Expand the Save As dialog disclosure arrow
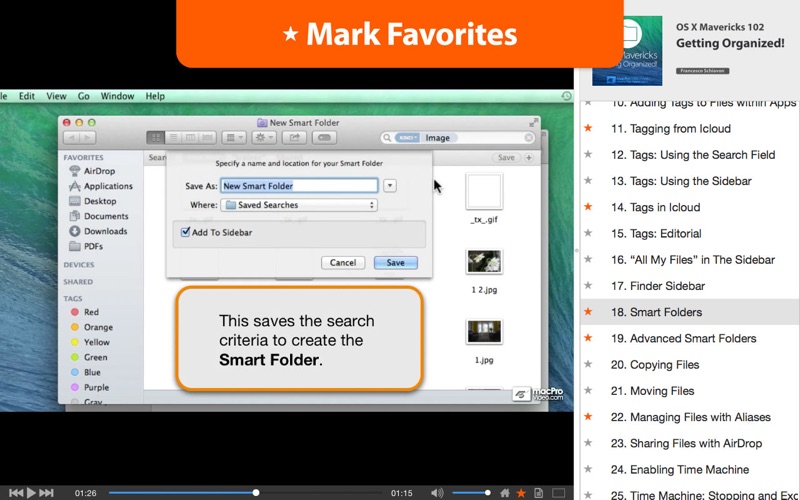 pyautogui.click(x=390, y=186)
